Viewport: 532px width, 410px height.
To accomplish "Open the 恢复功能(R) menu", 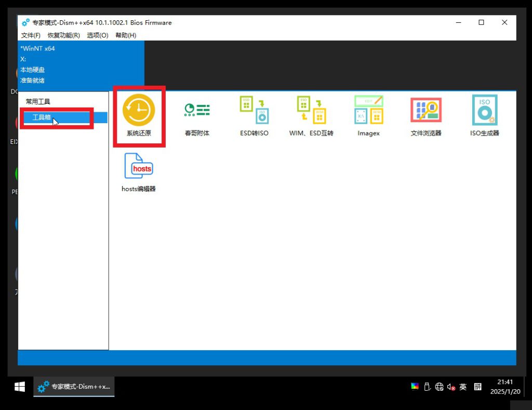I will click(64, 35).
